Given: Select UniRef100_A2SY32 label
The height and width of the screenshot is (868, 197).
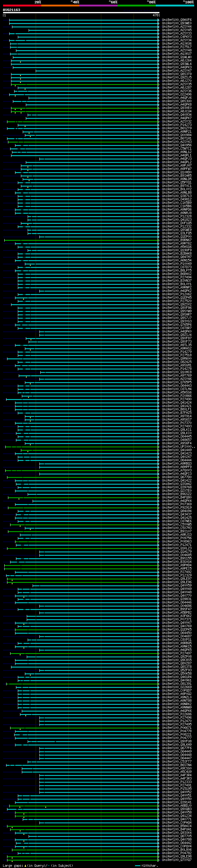Looking at the screenshot, I should tap(177, 121).
